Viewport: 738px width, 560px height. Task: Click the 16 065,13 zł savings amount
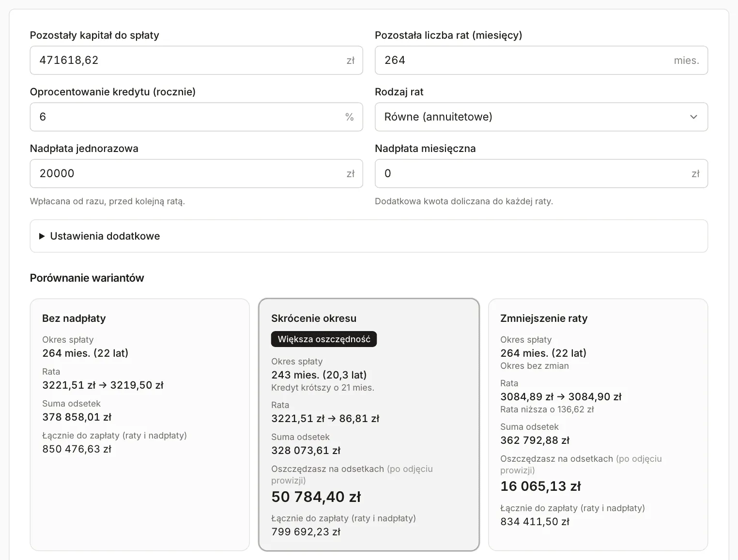(x=540, y=486)
